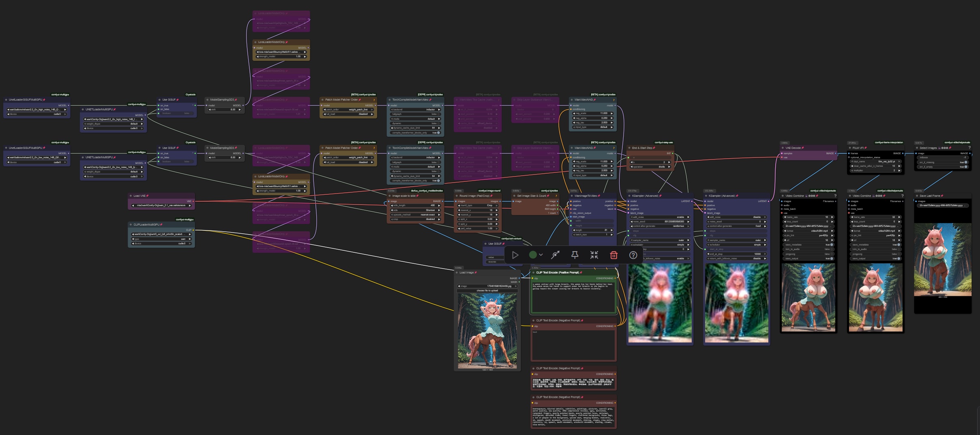Viewport: 980px width, 435px height.
Task: Click help icon on Get Image Size & Count
Action: click(556, 196)
